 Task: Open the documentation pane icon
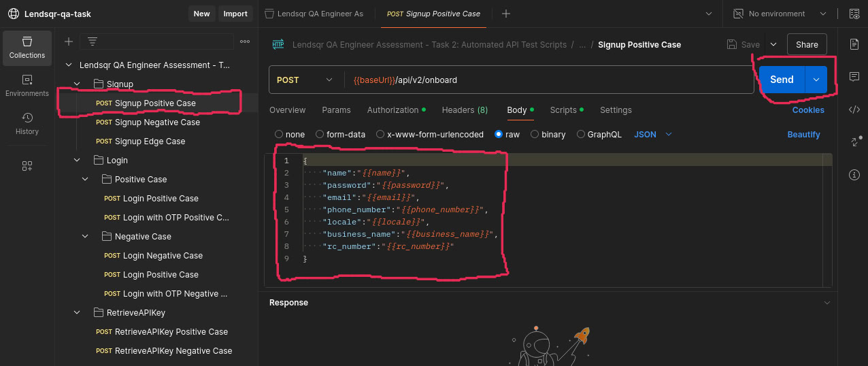coord(854,44)
